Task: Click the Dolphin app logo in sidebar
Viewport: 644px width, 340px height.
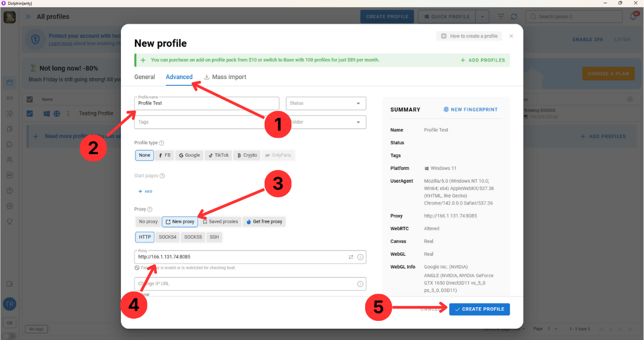Action: (x=9, y=17)
